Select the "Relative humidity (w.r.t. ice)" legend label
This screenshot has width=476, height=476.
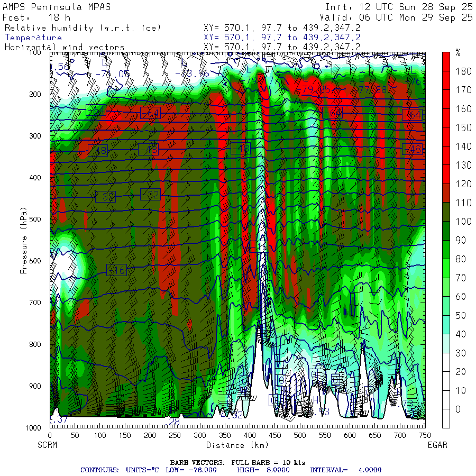coord(83,28)
